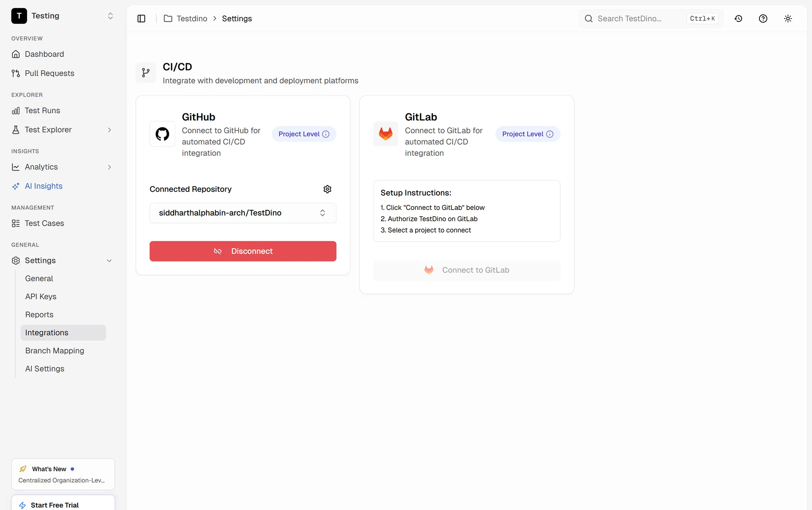The width and height of the screenshot is (812, 510).
Task: Click Connect to GitLab button
Action: click(x=467, y=270)
